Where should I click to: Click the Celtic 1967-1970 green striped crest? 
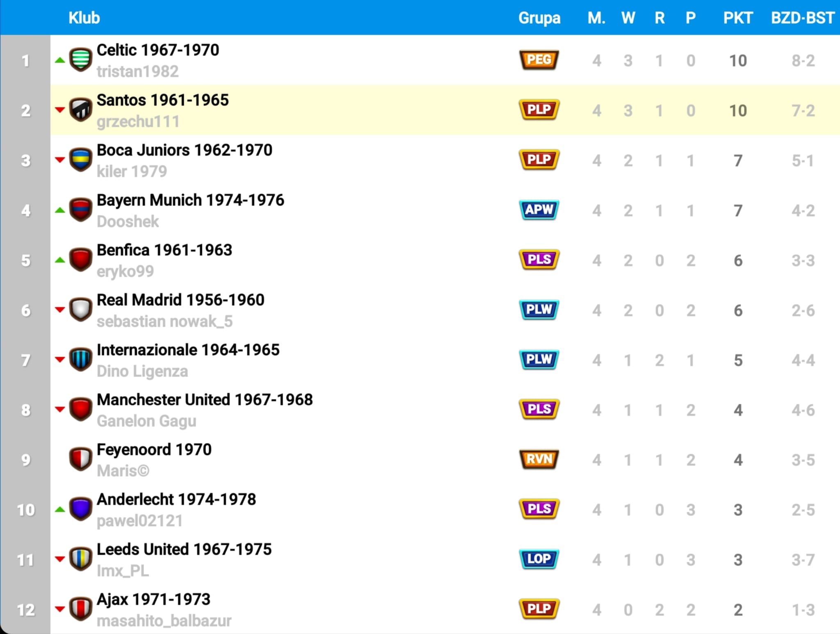80,60
